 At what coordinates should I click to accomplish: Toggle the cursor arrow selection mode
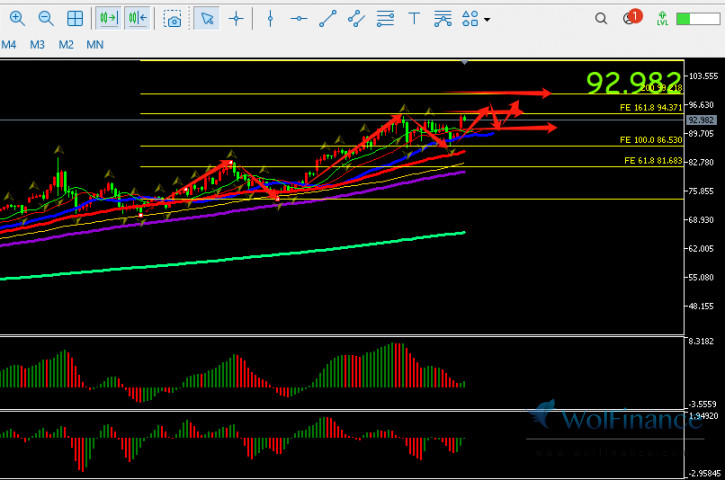[206, 18]
